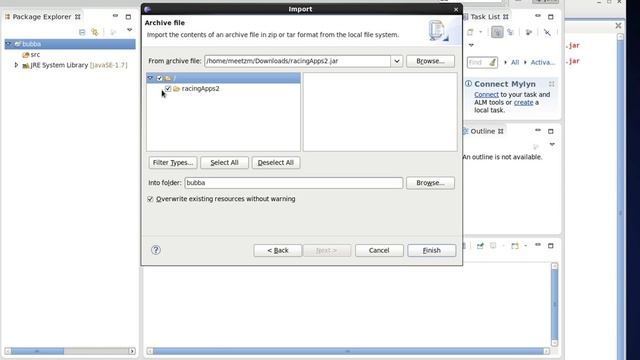Click create local task link
The width and height of the screenshot is (640, 360).
point(523,102)
